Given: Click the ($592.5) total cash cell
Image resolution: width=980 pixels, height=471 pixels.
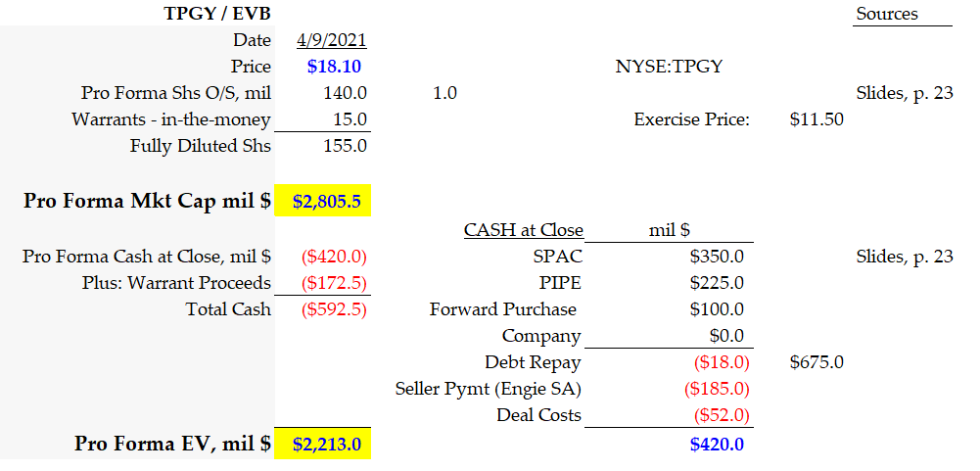Looking at the screenshot, I should (336, 309).
